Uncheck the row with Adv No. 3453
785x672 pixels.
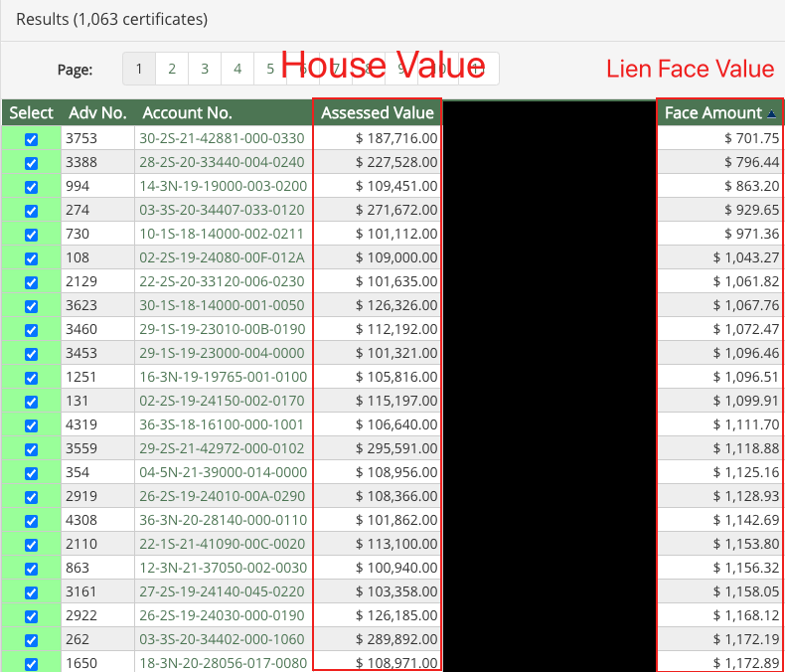tap(31, 354)
